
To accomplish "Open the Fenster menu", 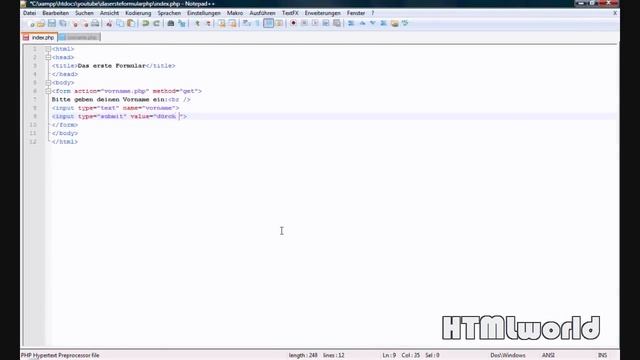I will pos(356,13).
